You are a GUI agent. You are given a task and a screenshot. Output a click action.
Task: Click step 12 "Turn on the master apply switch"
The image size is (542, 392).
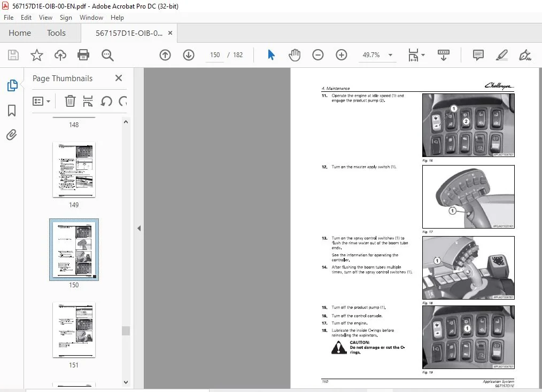tap(363, 167)
